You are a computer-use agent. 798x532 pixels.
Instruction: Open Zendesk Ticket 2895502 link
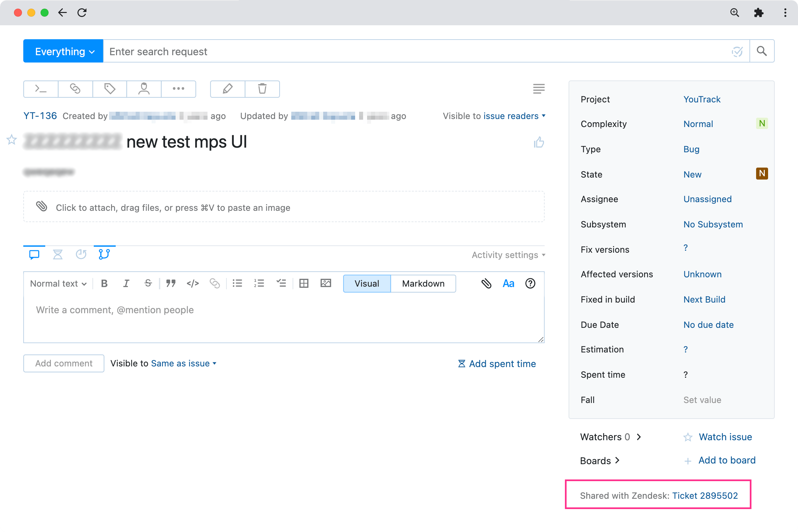705,495
